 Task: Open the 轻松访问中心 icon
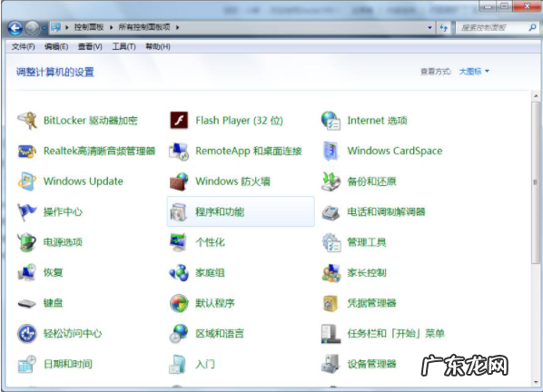(x=27, y=334)
